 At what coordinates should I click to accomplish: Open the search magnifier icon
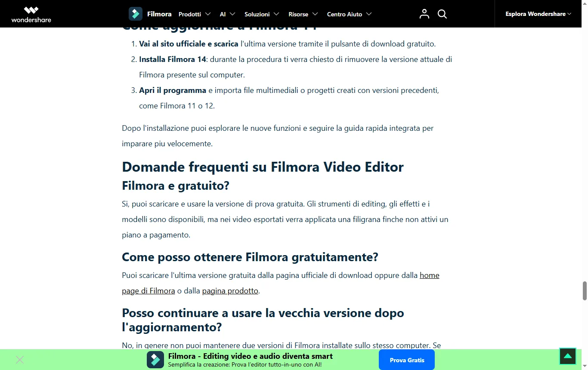[x=442, y=14]
